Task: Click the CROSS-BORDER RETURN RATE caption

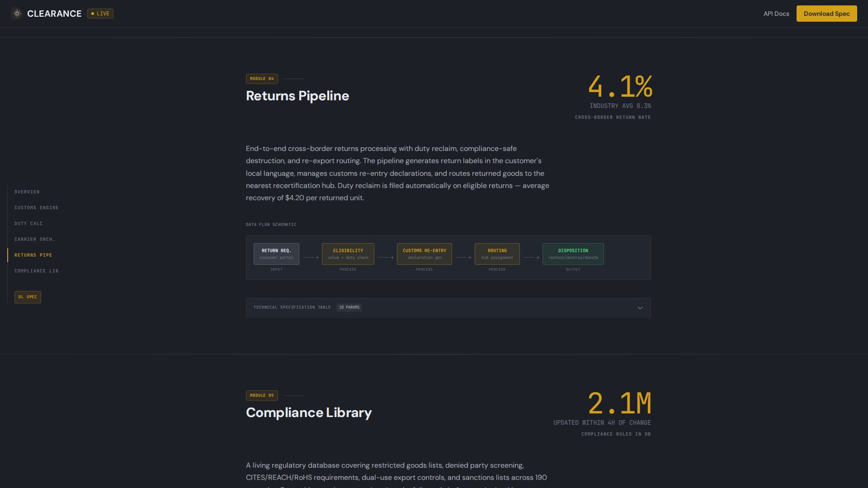Action: (x=613, y=117)
